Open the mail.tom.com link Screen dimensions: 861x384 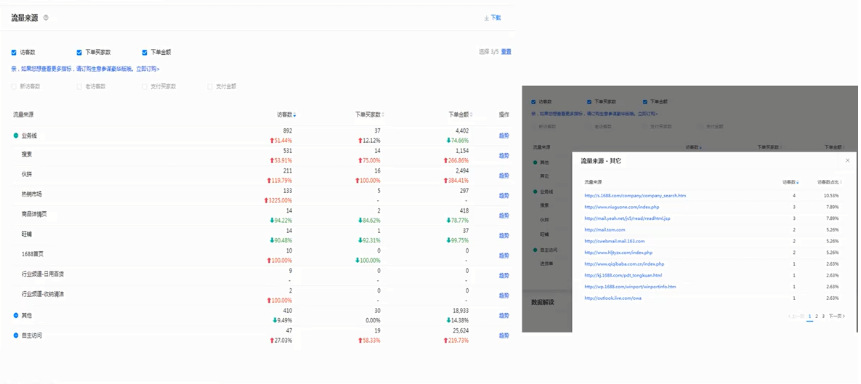605,230
